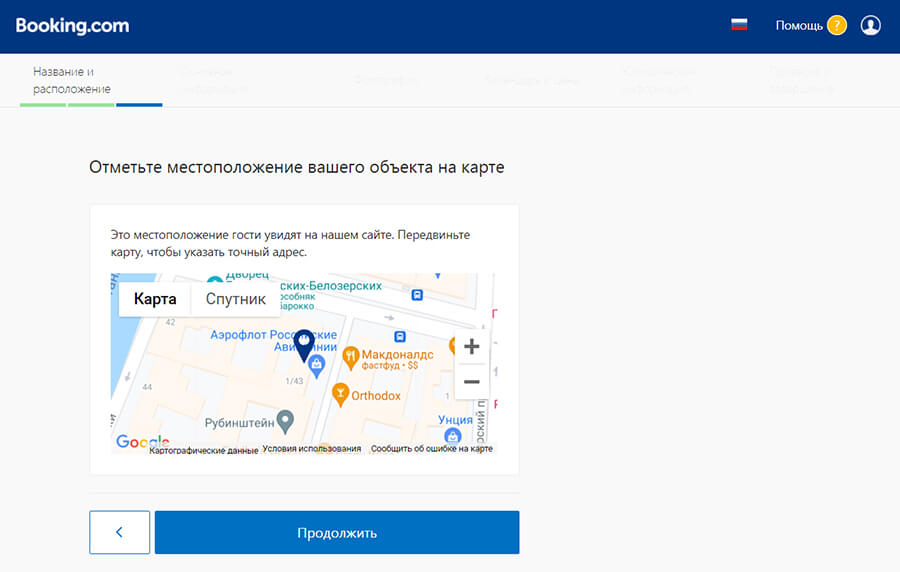This screenshot has width=900, height=572.
Task: Click Сообщить об ошибке на карте link
Action: coord(431,449)
